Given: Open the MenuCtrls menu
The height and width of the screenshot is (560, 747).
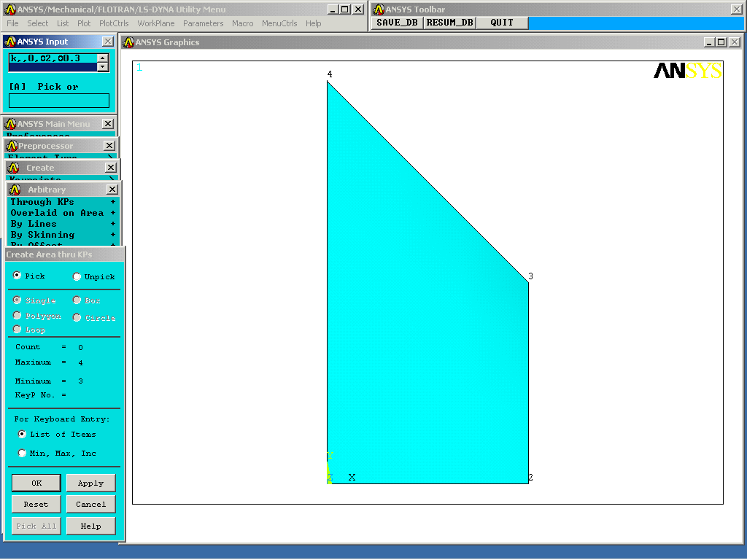Looking at the screenshot, I should tap(279, 23).
